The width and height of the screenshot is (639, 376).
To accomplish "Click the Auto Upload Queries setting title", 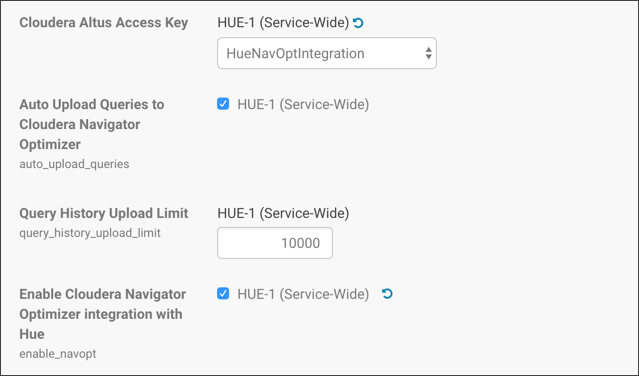I will point(92,124).
